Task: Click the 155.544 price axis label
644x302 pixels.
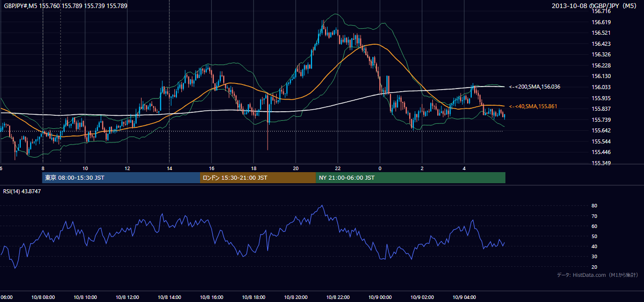Action: tap(601, 141)
